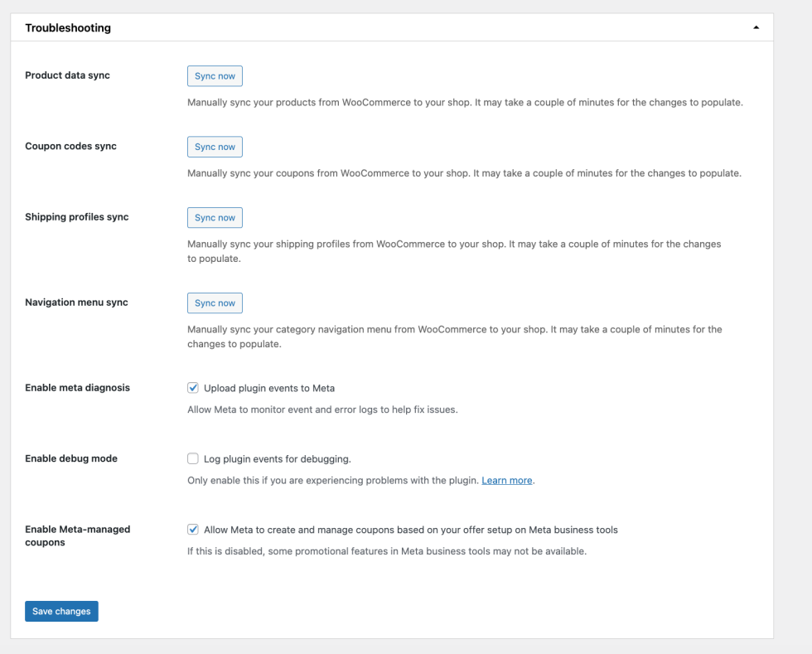Click the 'Product data sync' row title
812x654 pixels.
[67, 75]
